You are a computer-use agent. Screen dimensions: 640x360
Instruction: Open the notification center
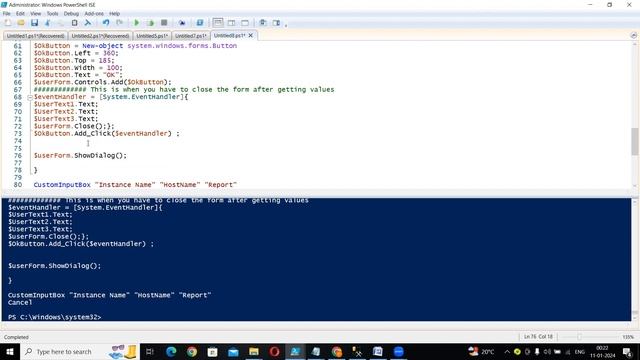coord(627,351)
